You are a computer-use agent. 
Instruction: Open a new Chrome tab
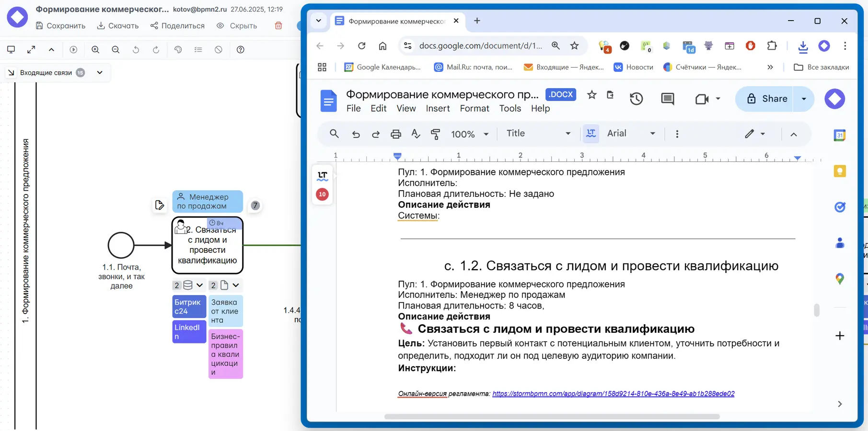[477, 21]
